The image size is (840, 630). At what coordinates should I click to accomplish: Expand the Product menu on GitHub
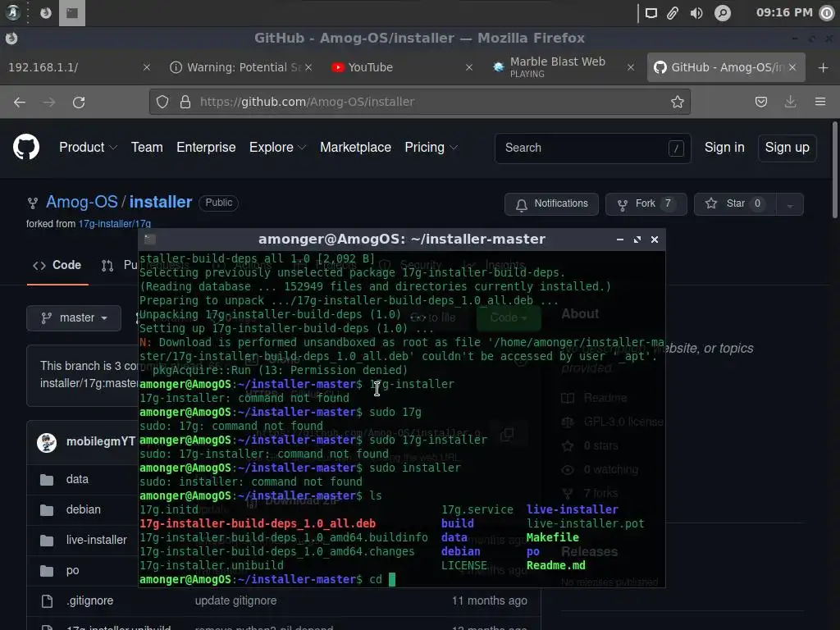(88, 148)
